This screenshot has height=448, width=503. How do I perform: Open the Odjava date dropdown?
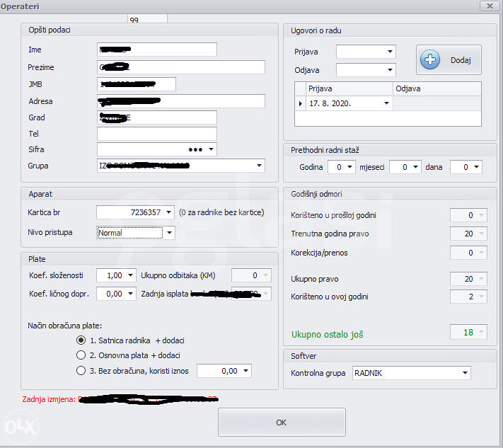click(389, 70)
